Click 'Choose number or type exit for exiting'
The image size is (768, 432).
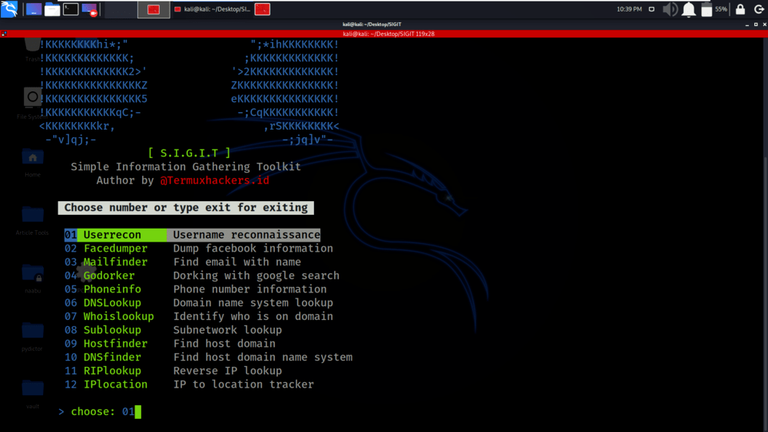coord(186,208)
